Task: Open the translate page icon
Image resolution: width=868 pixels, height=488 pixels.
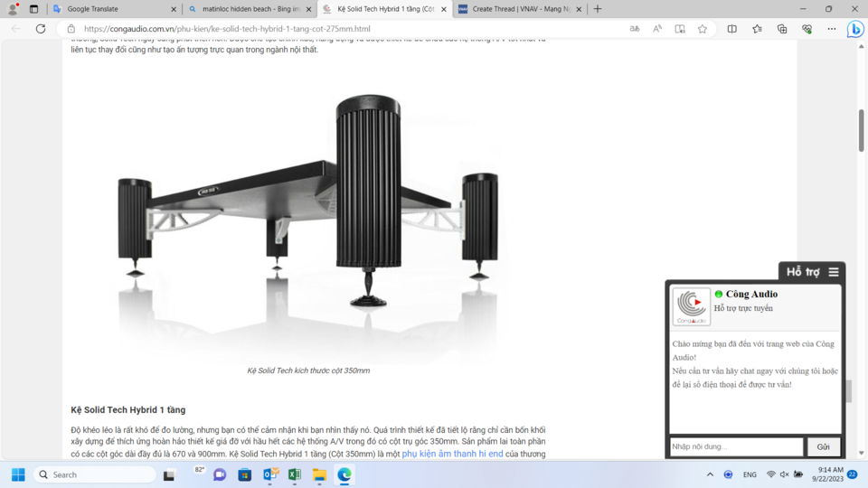Action: [x=635, y=29]
